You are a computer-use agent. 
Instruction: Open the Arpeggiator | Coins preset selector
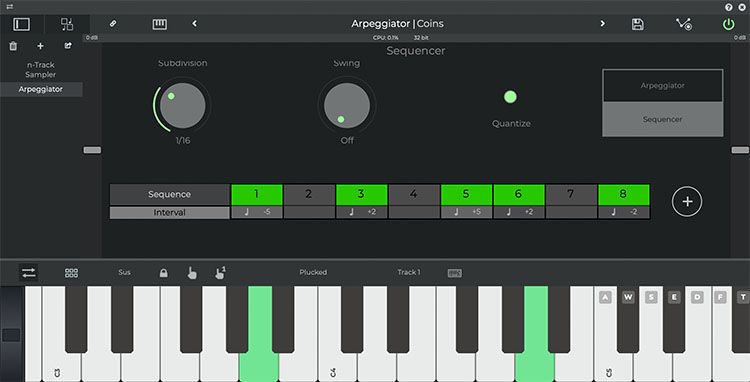[x=397, y=23]
